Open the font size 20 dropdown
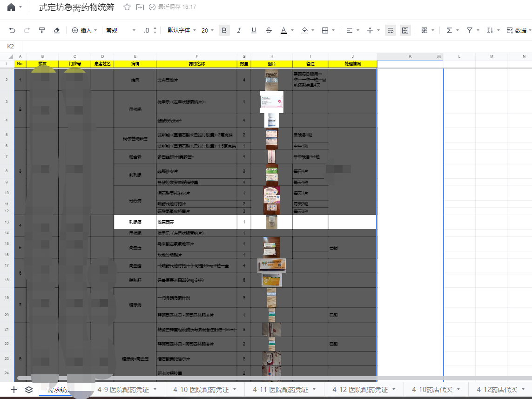Image resolution: width=532 pixels, height=399 pixels. [x=207, y=31]
